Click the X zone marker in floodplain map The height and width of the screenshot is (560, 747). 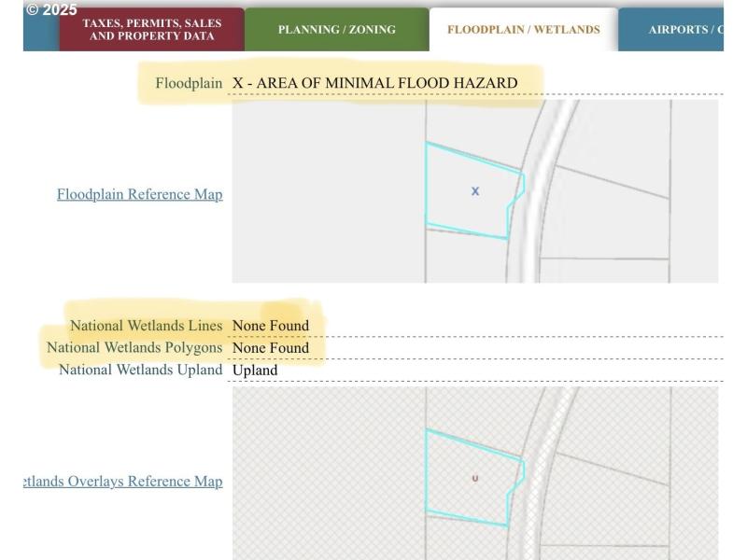474,191
